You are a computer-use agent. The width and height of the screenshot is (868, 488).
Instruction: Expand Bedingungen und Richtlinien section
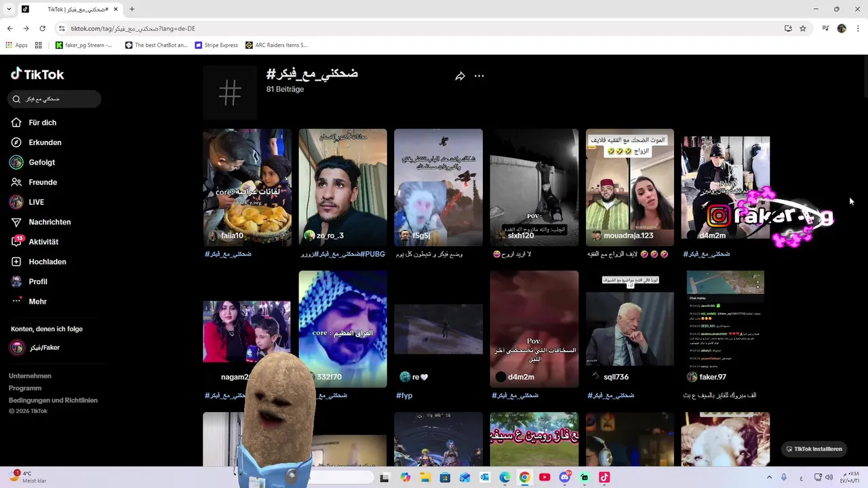tap(53, 400)
